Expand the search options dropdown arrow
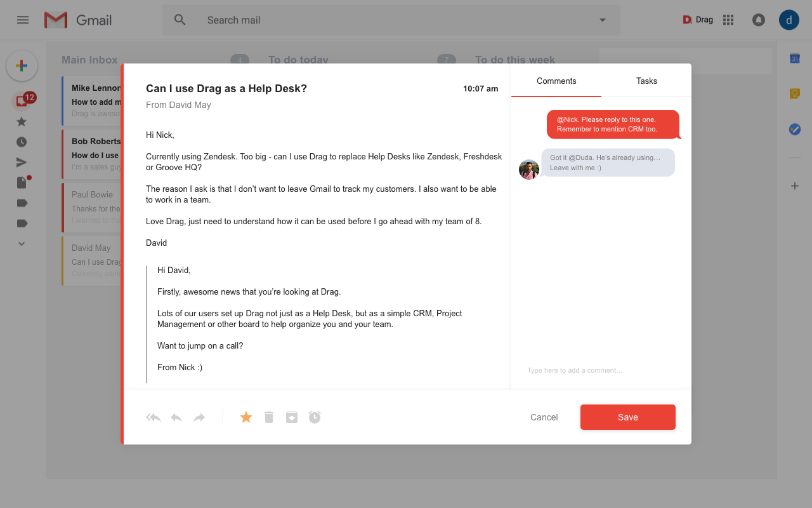 coord(603,20)
